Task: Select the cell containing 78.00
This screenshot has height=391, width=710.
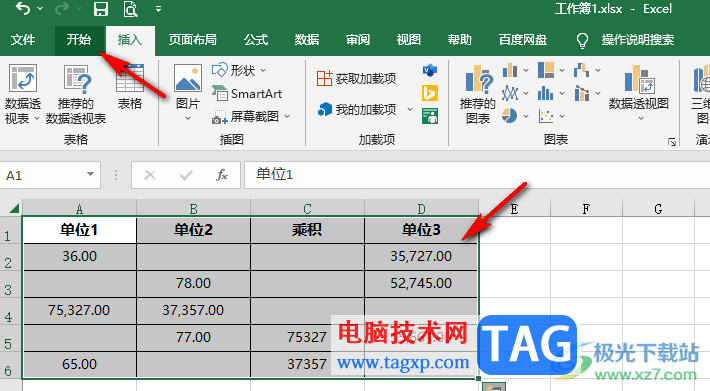Action: coord(193,284)
